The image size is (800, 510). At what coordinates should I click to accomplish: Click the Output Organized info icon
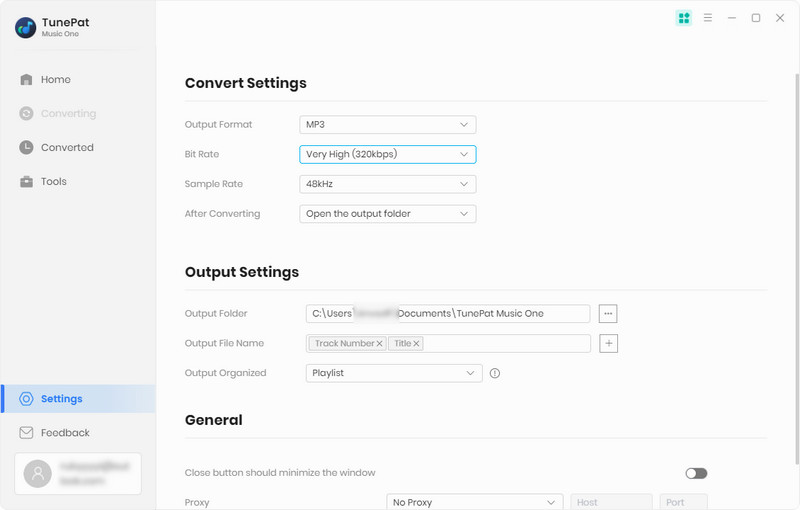pyautogui.click(x=494, y=373)
